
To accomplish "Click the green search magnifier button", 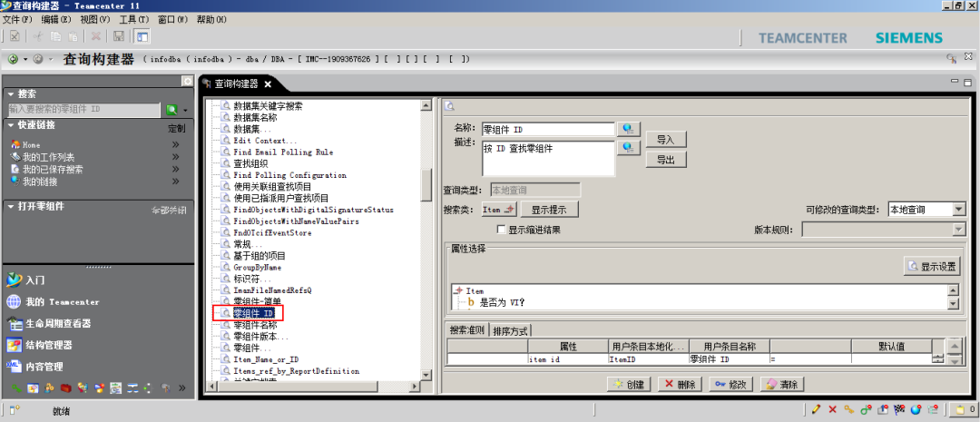I will (x=171, y=110).
